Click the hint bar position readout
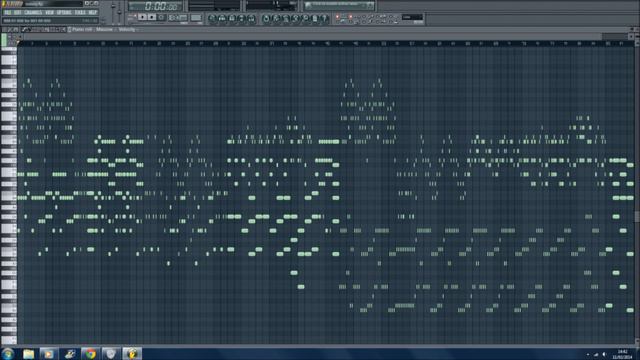 pyautogui.click(x=50, y=20)
